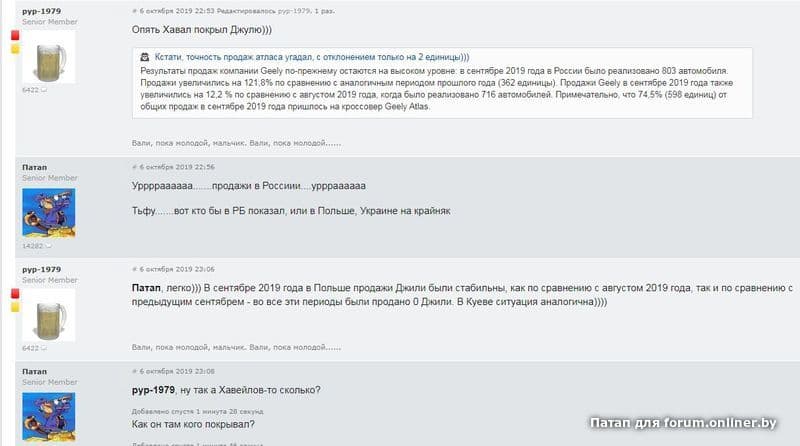
Task: Click the рур-1979 editor name in the edit note
Action: click(x=293, y=11)
